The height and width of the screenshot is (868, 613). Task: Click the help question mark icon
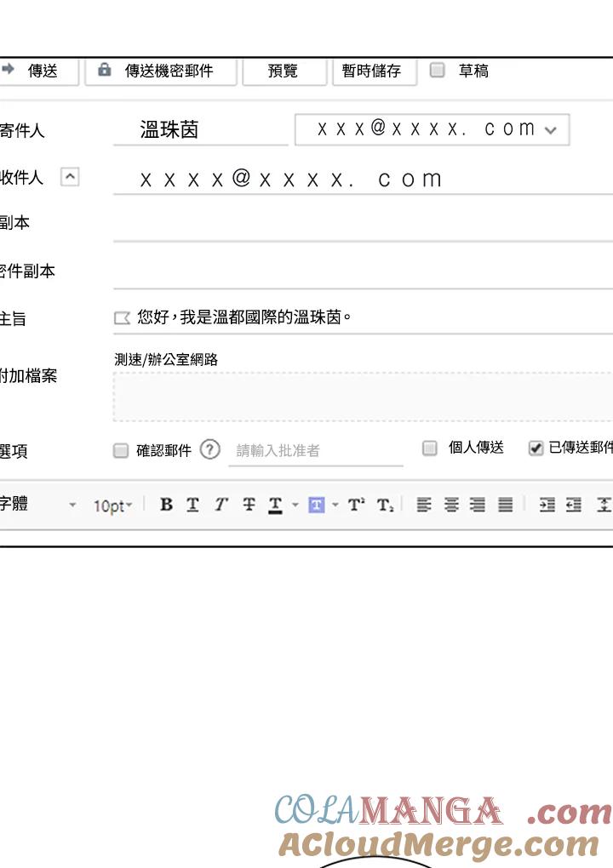coord(210,449)
